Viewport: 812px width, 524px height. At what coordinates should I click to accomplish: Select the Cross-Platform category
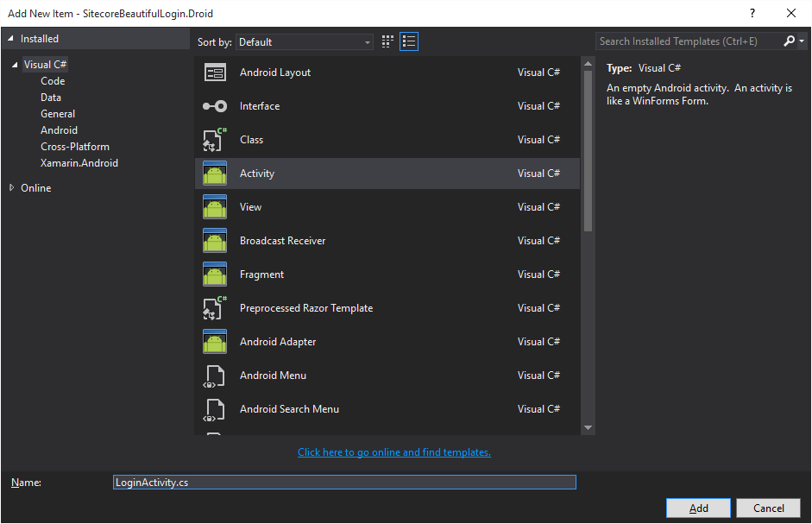pos(75,147)
